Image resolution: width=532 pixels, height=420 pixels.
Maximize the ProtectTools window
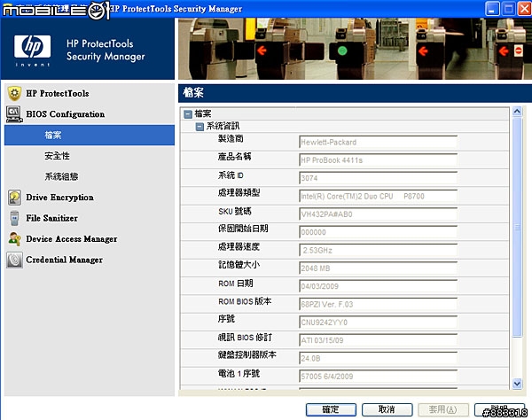point(508,9)
